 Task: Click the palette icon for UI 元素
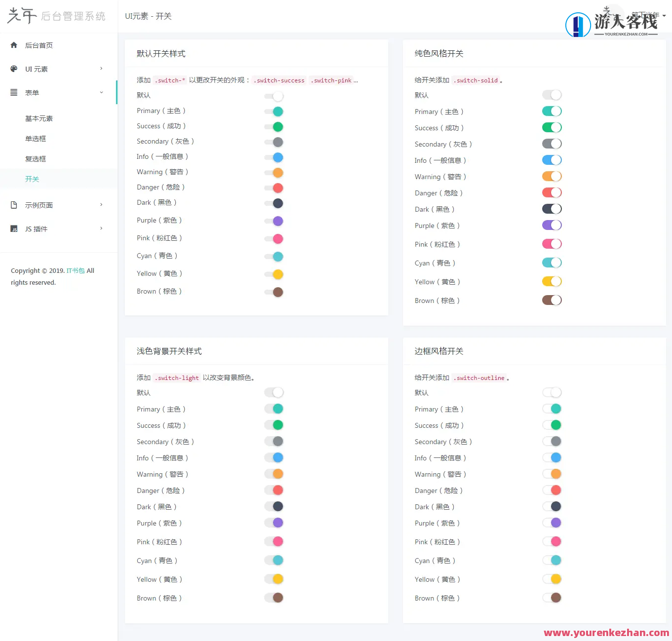14,69
